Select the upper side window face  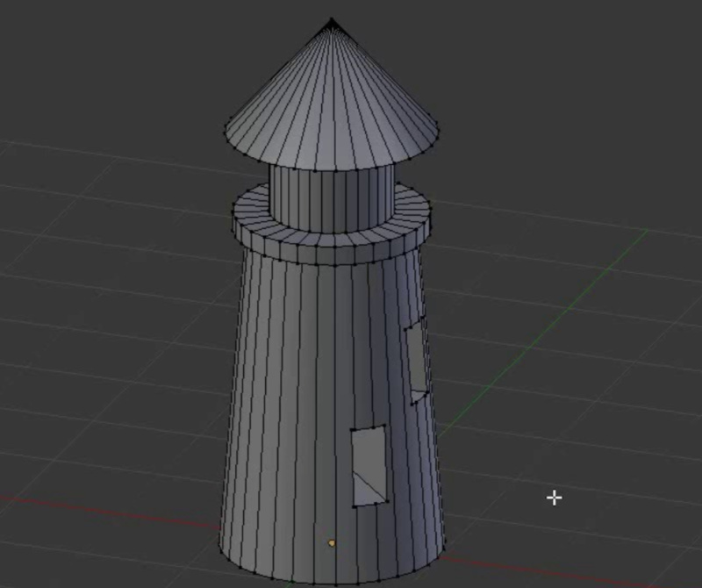coord(418,361)
